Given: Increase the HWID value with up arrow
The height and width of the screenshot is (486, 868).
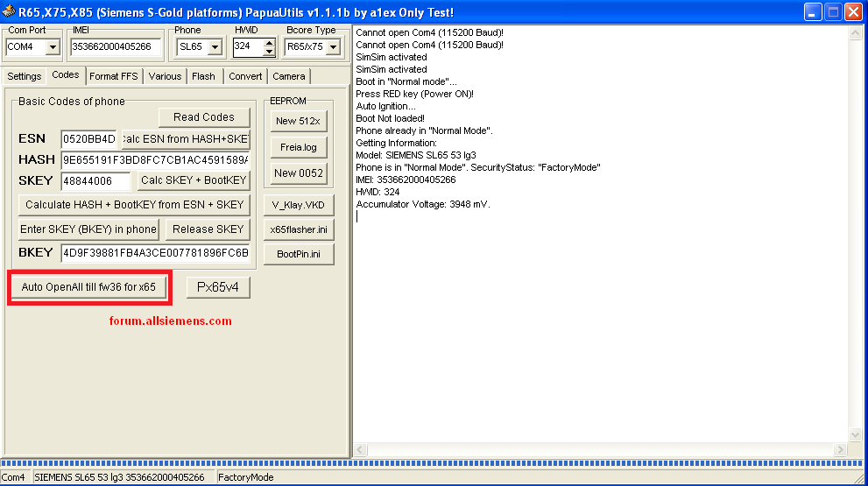Looking at the screenshot, I should point(269,43).
